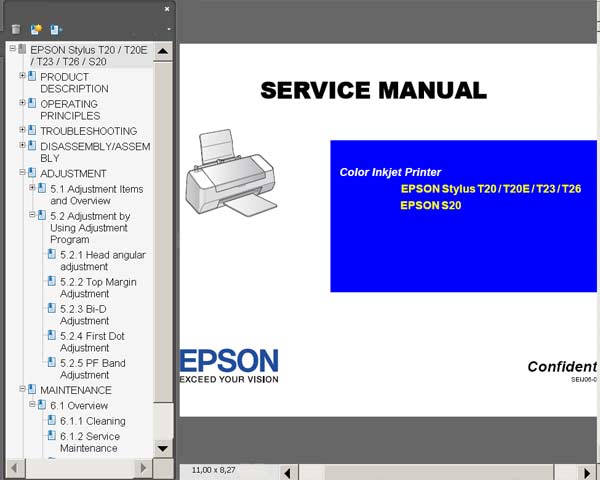600x480 pixels.
Task: Click bookmarks panel scroll up arrow
Action: click(x=163, y=51)
